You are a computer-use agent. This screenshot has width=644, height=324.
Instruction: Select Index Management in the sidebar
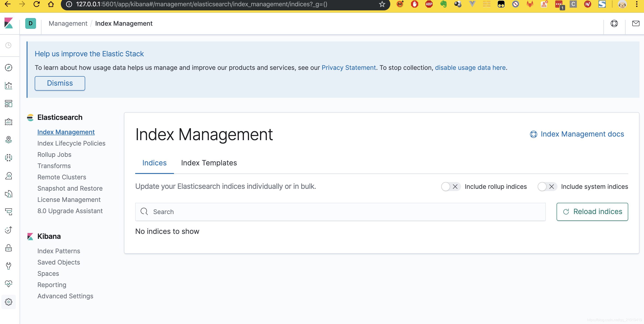point(66,132)
